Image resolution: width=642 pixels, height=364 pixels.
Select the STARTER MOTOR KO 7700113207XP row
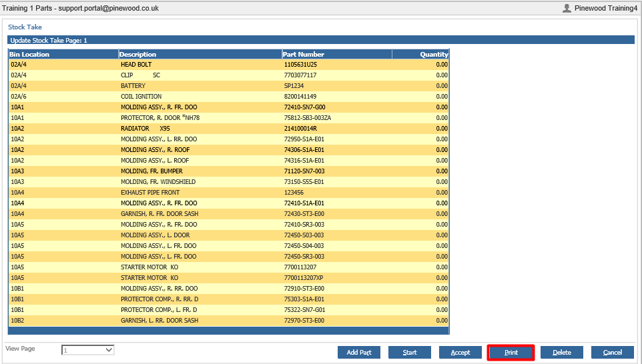[x=229, y=278]
